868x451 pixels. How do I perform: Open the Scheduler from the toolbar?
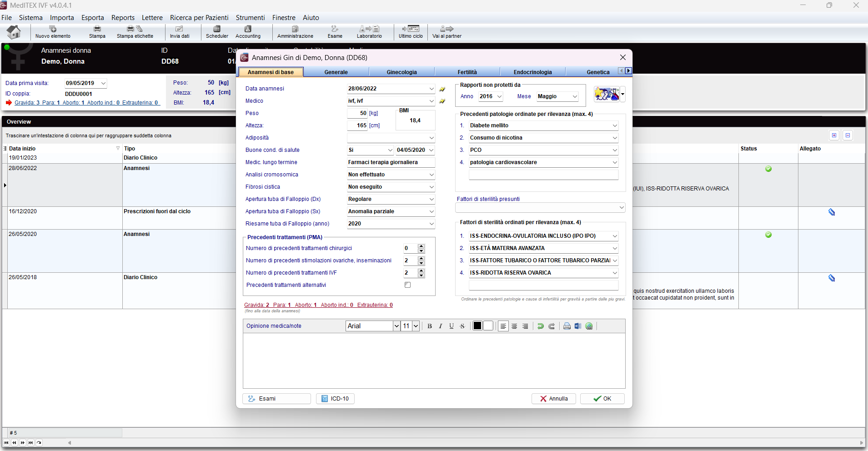point(217,32)
